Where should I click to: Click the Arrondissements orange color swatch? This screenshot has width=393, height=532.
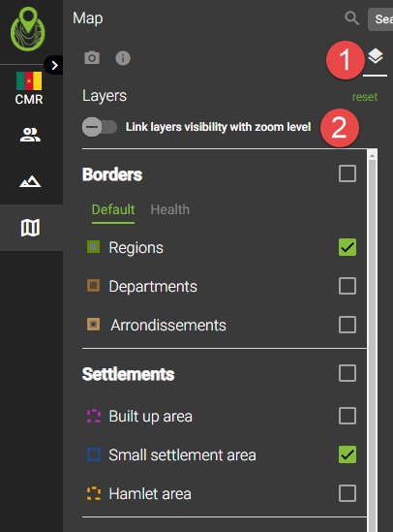93,324
